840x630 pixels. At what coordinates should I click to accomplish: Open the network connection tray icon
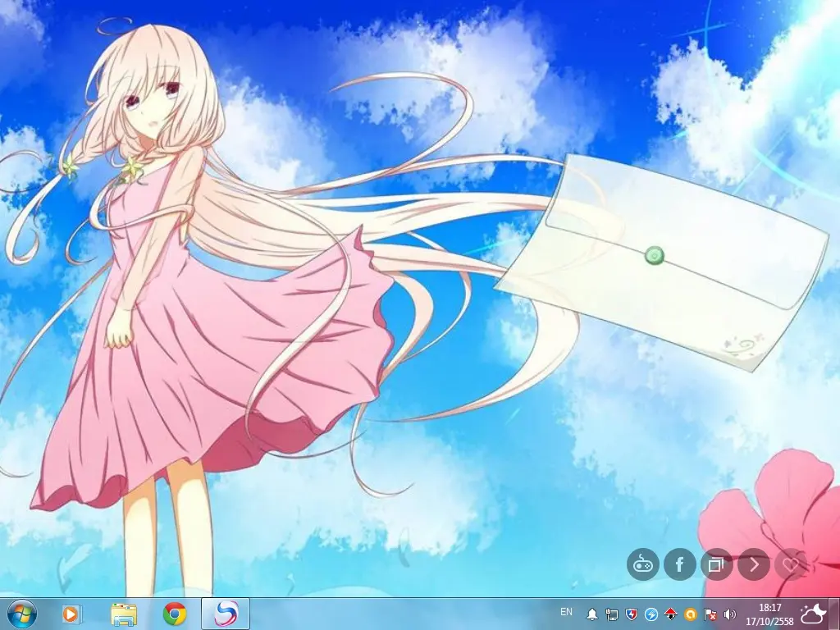(x=612, y=614)
